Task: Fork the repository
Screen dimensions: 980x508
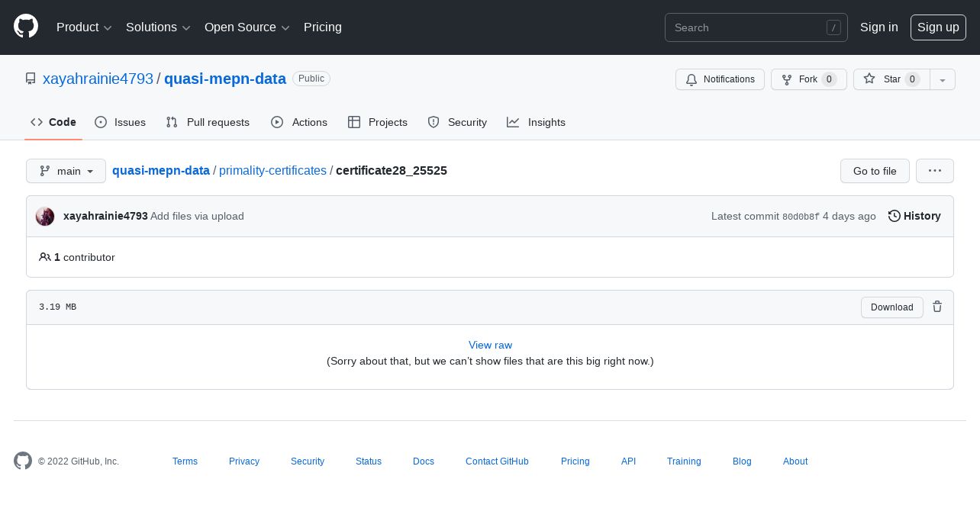Action: point(809,79)
